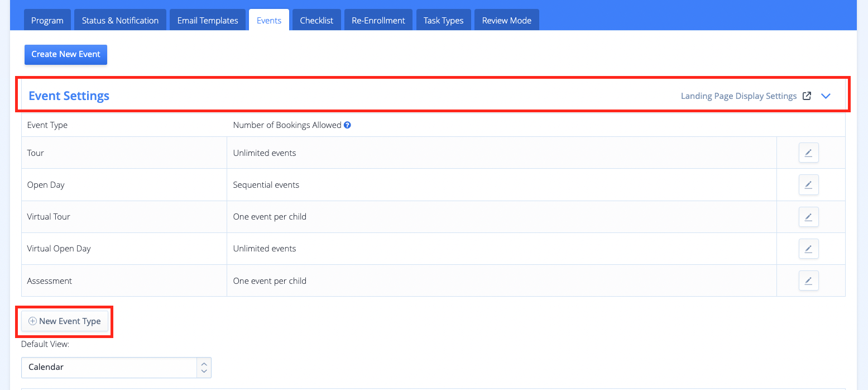Click One event per child in Virtual Tour row
This screenshot has width=868, height=390.
(x=270, y=217)
